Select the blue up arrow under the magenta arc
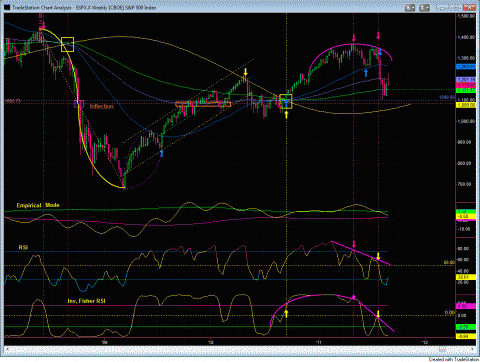Screen dimensions: 480x362 coord(366,72)
